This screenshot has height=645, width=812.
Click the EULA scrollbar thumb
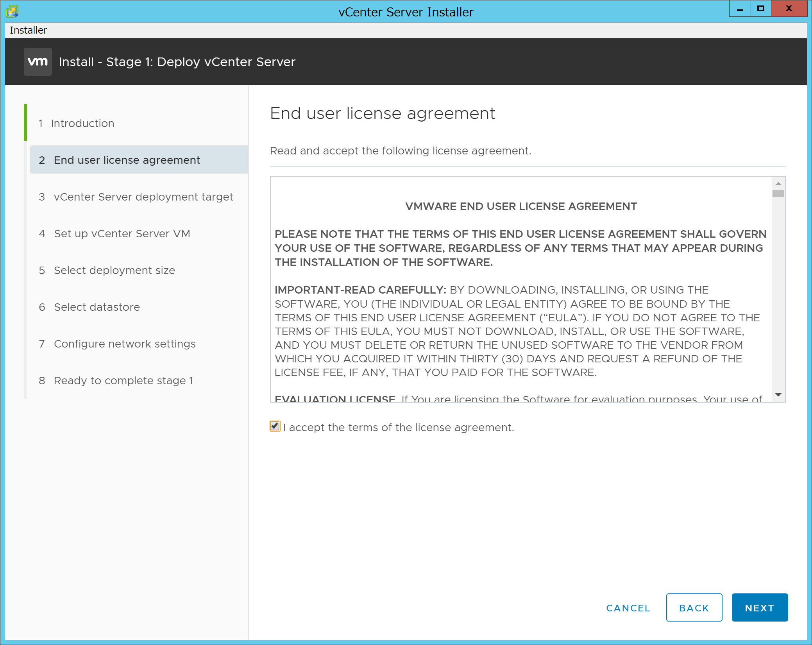778,193
